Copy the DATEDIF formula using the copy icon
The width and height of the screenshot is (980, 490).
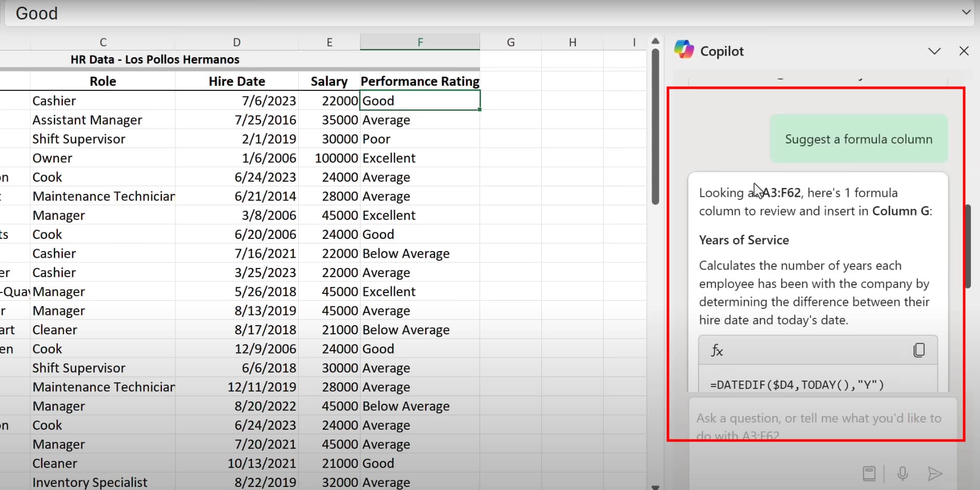click(919, 350)
